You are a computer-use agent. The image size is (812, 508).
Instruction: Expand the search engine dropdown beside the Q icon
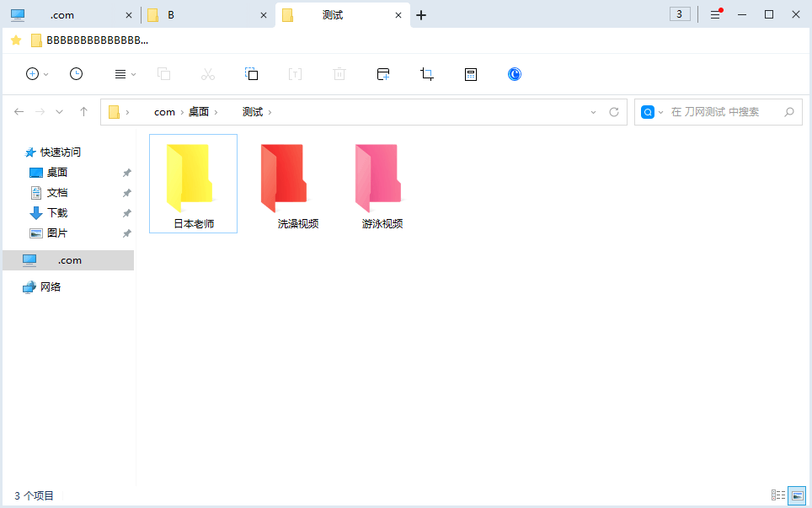(660, 111)
